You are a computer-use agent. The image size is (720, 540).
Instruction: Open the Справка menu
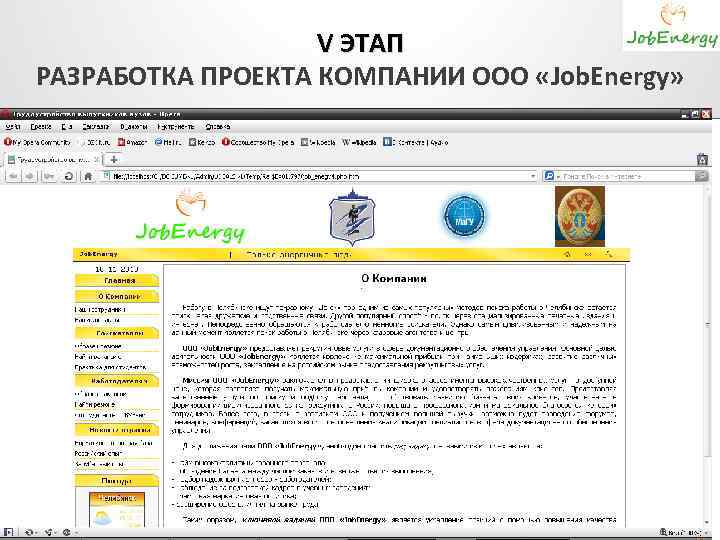pyautogui.click(x=218, y=126)
